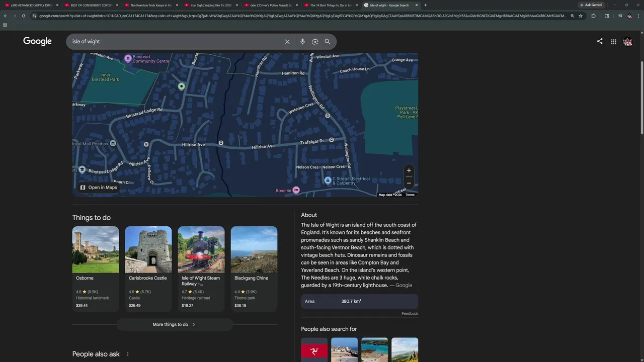Viewport: 644px width, 362px height.
Task: Open the Osborne attraction title
Action: click(x=85, y=278)
